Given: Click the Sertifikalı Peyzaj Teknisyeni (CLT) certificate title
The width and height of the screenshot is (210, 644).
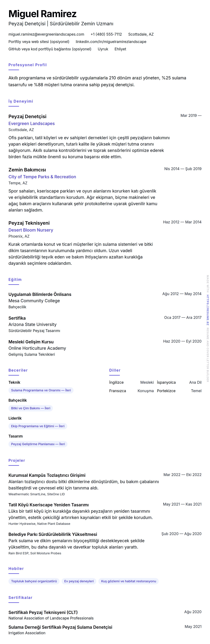Looking at the screenshot, I should 43,612.
